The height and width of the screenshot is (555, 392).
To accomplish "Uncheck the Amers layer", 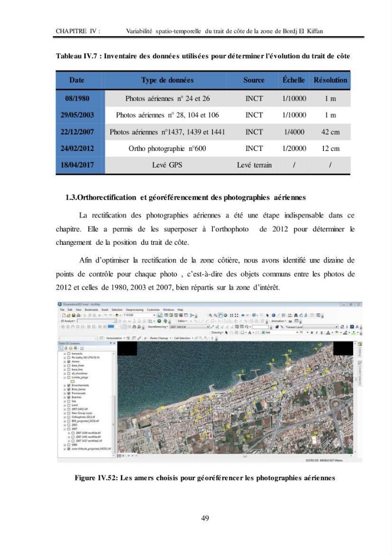I will 69,362.
